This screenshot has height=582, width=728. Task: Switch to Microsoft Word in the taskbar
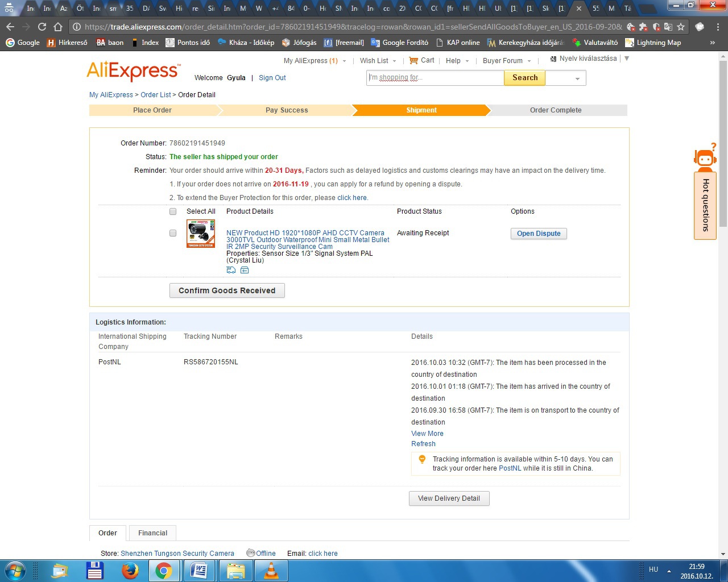(198, 570)
